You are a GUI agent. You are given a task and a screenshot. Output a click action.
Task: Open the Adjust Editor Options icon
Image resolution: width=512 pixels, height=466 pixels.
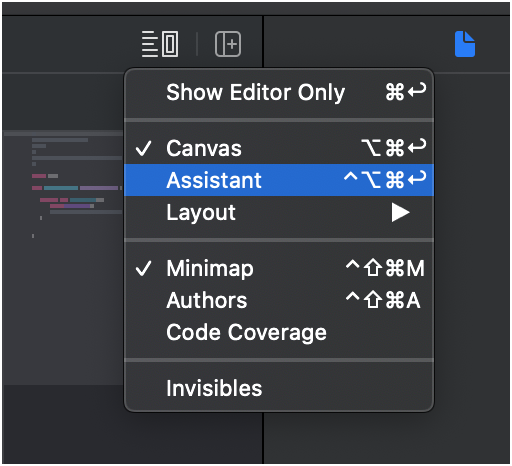[160, 44]
